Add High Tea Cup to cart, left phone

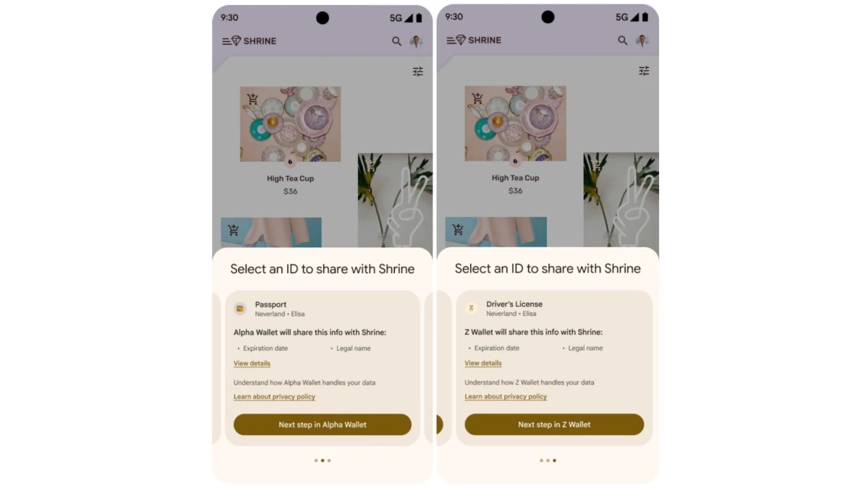(252, 99)
